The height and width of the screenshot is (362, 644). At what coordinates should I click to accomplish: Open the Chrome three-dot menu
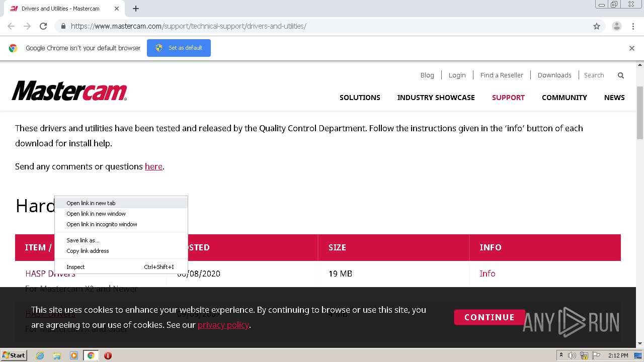coord(633,26)
